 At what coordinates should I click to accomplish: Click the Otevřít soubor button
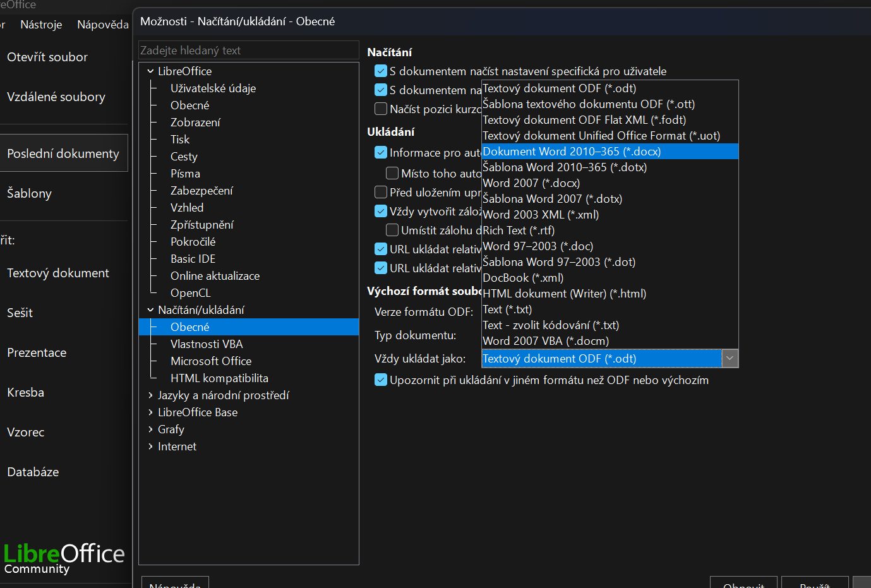pyautogui.click(x=47, y=57)
